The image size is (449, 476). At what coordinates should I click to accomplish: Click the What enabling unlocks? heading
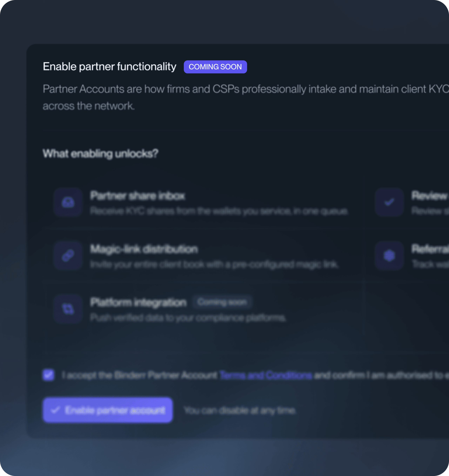(x=100, y=154)
